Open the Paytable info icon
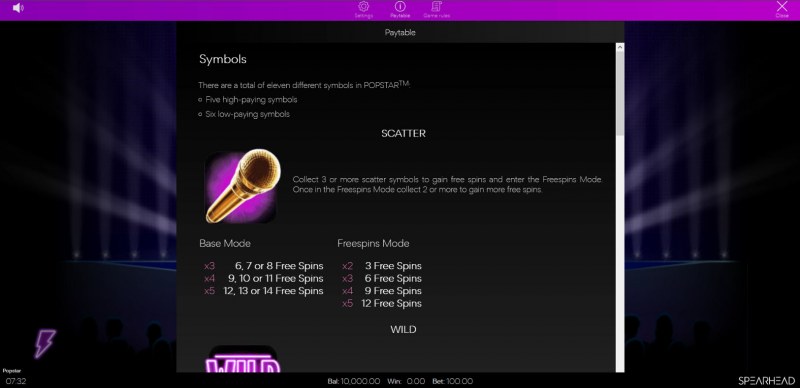The height and width of the screenshot is (388, 800). click(400, 7)
